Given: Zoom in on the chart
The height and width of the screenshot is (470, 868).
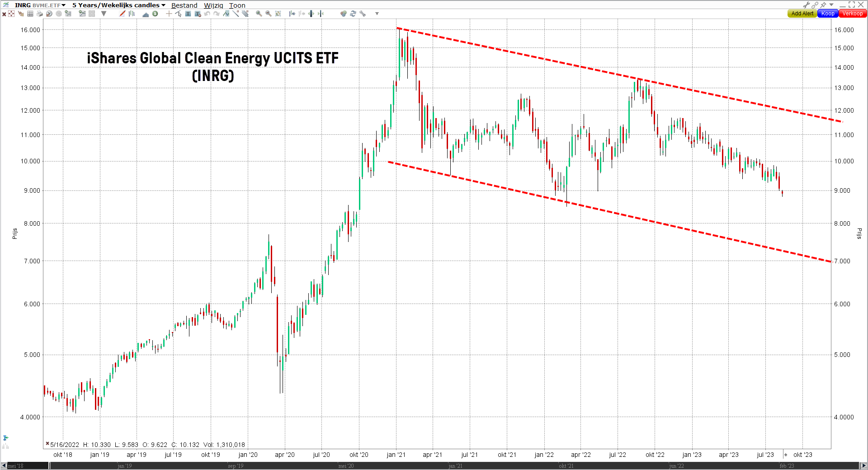Looking at the screenshot, I should pos(259,14).
